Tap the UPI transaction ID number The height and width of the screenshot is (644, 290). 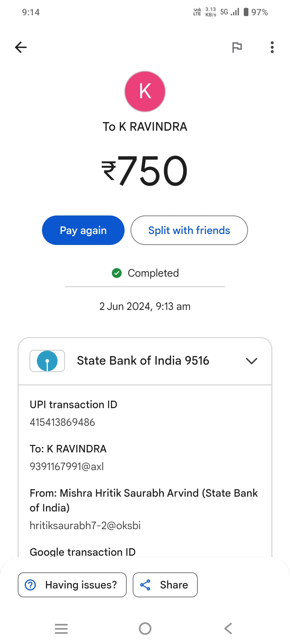(x=62, y=422)
